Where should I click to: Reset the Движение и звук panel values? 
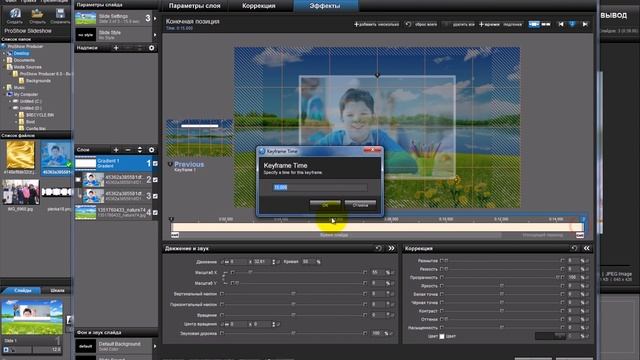378,248
